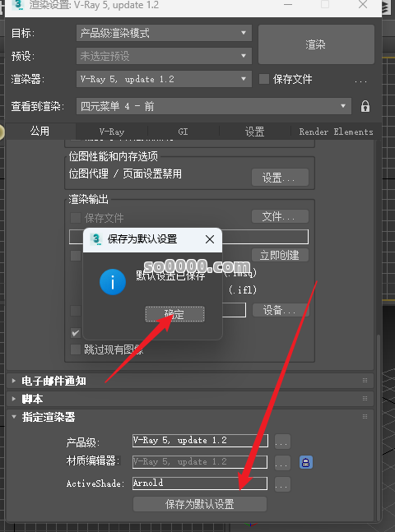
Task: Expand the scripts rollout
Action: [x=14, y=399]
